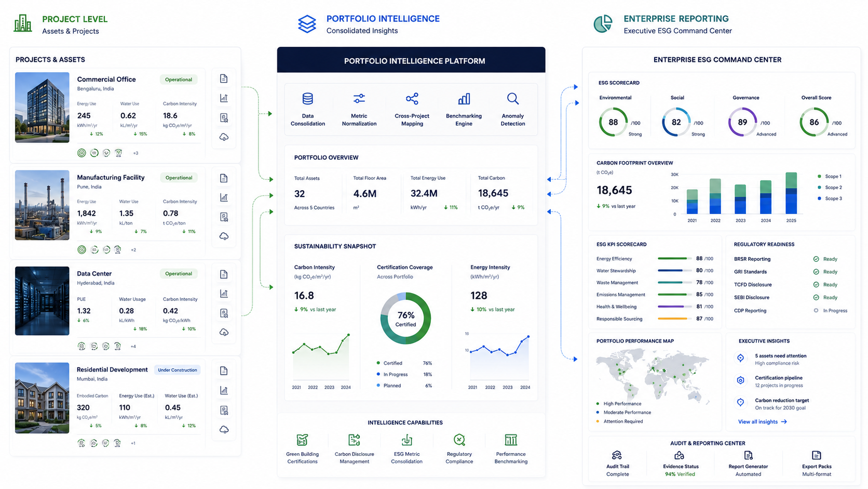Open Data Center server room thumbnail

point(42,301)
